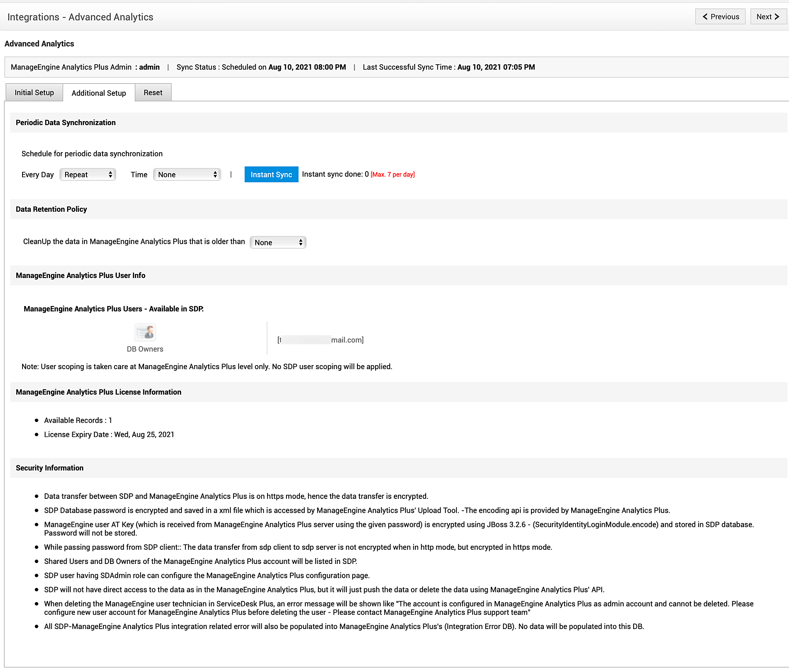Click the License Information section header
Viewport: 789px width, 672px height.
click(x=99, y=392)
